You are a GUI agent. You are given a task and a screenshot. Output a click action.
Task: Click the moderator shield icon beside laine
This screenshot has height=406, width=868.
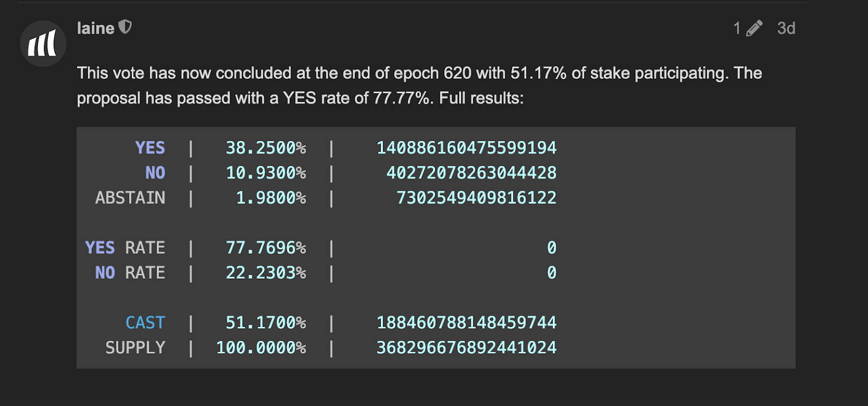(125, 27)
